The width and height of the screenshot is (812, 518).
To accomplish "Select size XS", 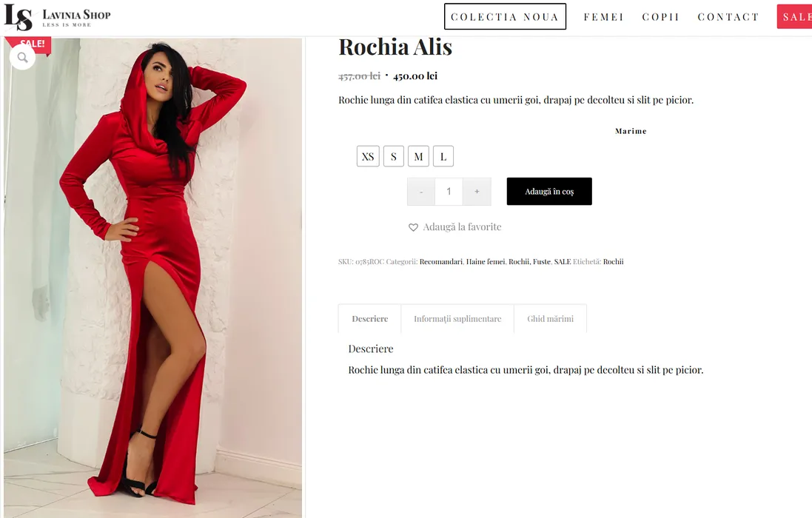I will (368, 156).
